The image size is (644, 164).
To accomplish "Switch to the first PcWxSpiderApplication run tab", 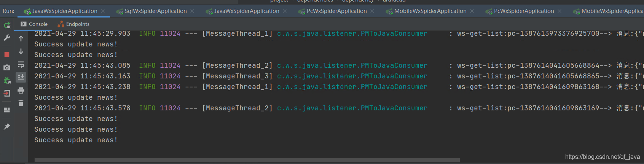I will 337,11.
